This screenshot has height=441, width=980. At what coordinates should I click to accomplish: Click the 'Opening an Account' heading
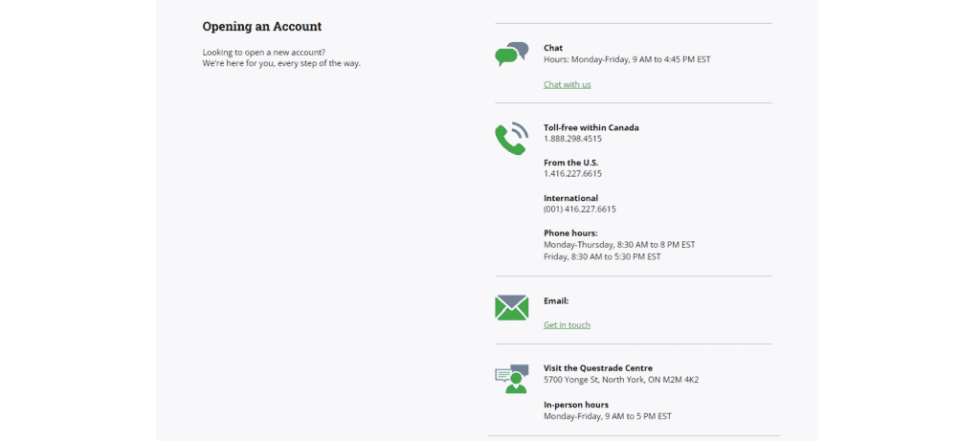pyautogui.click(x=261, y=27)
